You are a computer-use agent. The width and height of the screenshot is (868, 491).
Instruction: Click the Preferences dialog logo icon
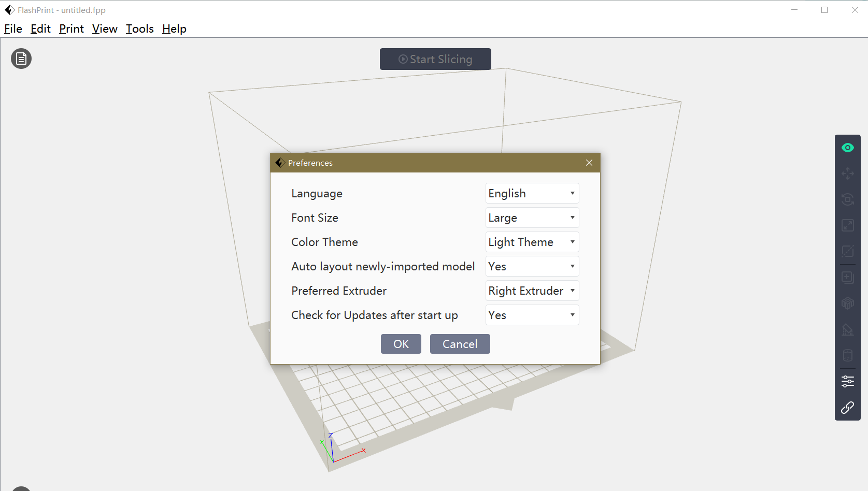coord(280,163)
